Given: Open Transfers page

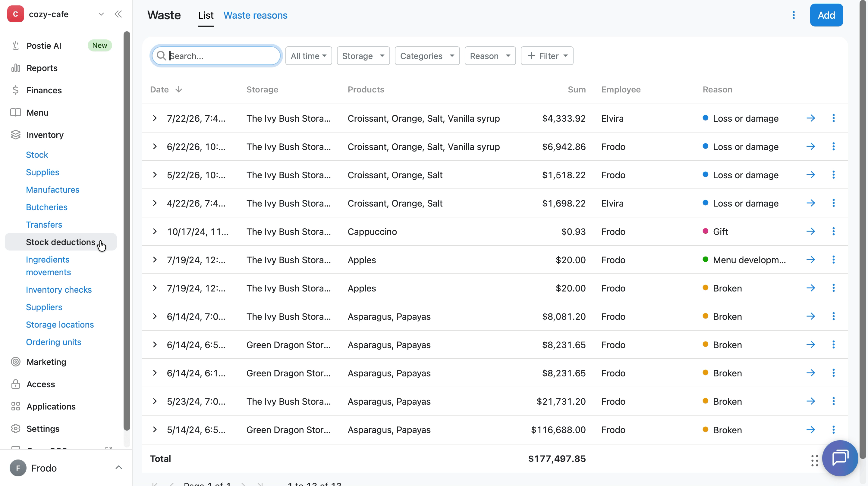Looking at the screenshot, I should point(44,225).
